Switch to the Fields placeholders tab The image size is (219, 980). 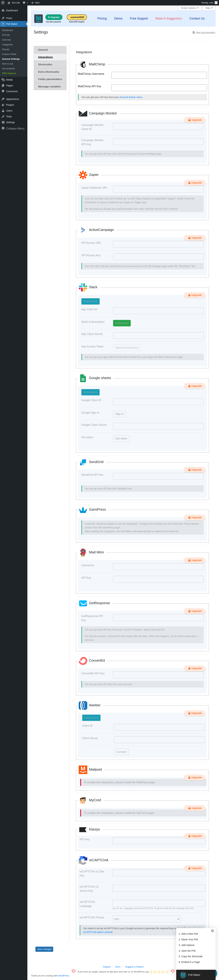pos(50,79)
